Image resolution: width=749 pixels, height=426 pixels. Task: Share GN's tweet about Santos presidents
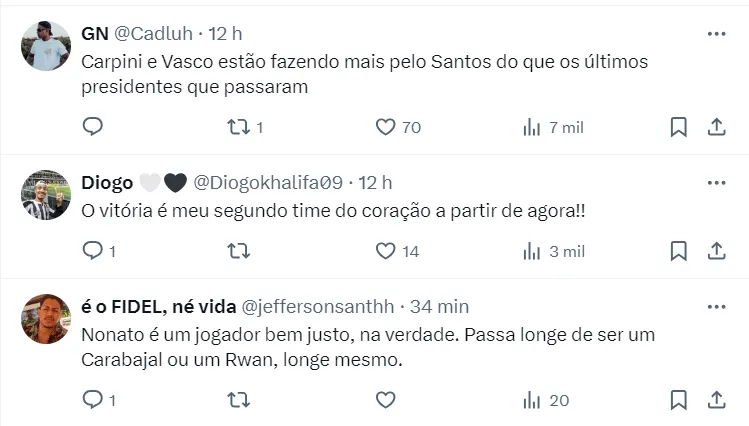[716, 127]
